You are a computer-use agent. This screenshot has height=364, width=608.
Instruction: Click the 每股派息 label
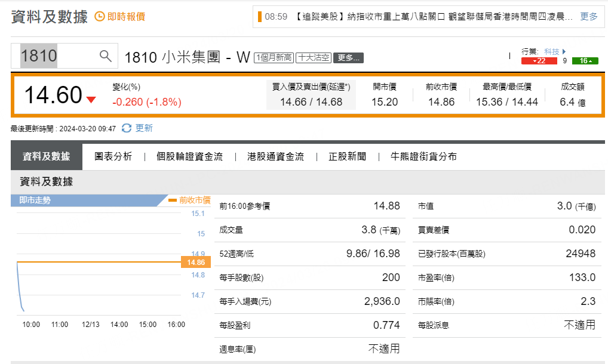pyautogui.click(x=434, y=325)
